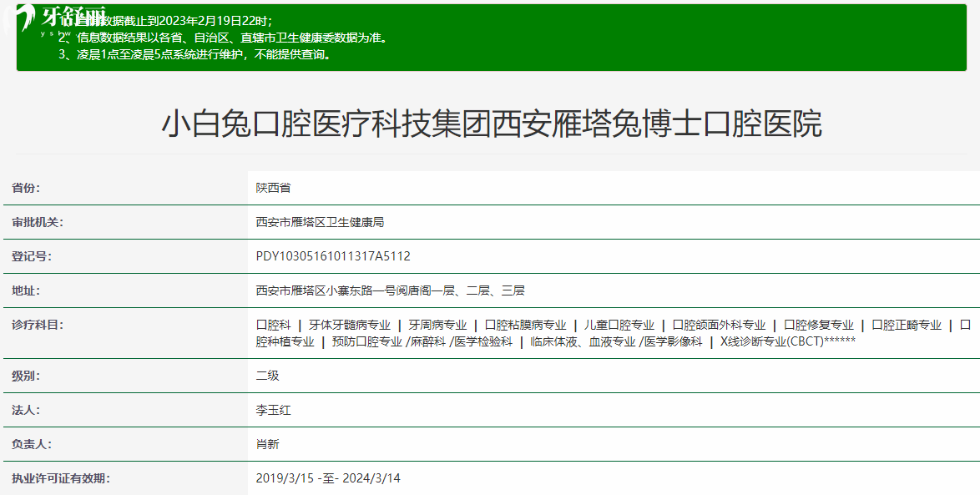This screenshot has width=980, height=495.
Task: Click '牙周病专业' in the department list
Action: point(437,325)
